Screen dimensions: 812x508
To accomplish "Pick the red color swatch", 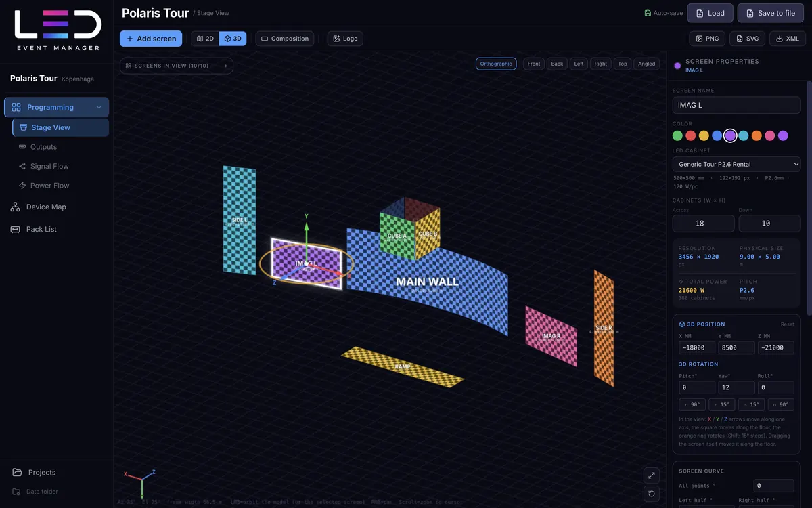I will (691, 135).
